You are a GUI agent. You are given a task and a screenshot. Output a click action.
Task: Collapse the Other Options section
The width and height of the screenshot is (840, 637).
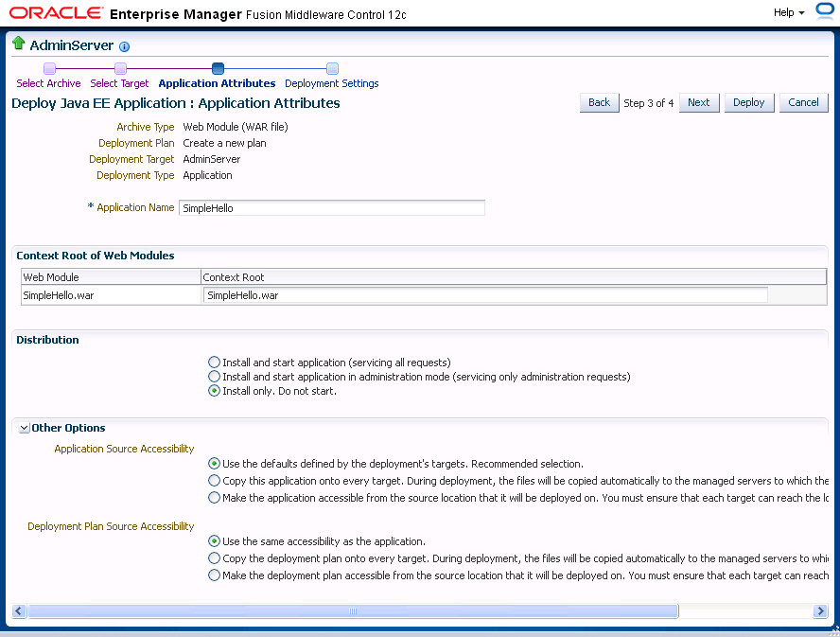[25, 429]
